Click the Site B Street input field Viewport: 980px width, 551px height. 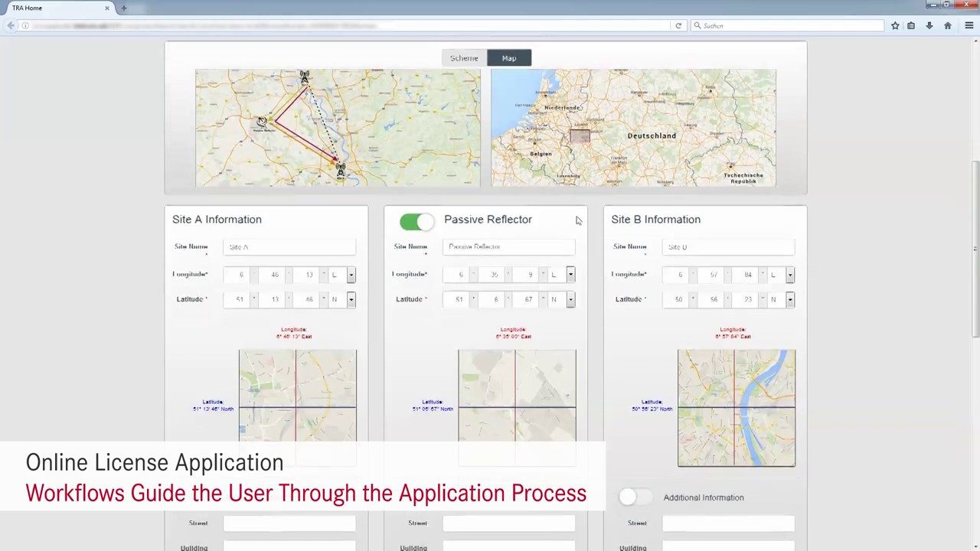click(729, 523)
